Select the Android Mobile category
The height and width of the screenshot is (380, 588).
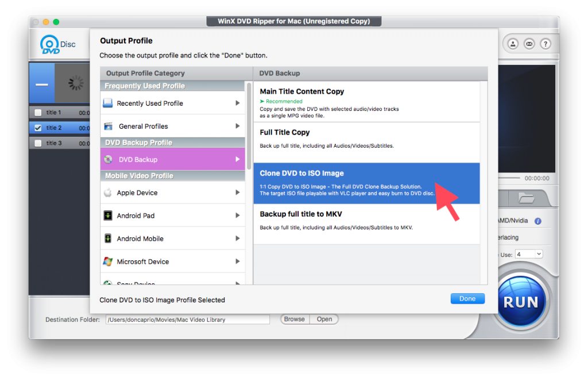pos(172,239)
